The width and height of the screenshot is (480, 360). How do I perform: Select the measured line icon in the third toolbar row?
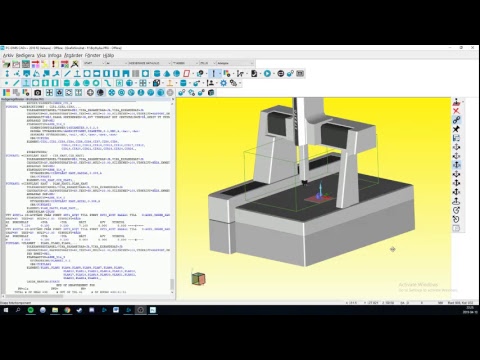pos(16,83)
